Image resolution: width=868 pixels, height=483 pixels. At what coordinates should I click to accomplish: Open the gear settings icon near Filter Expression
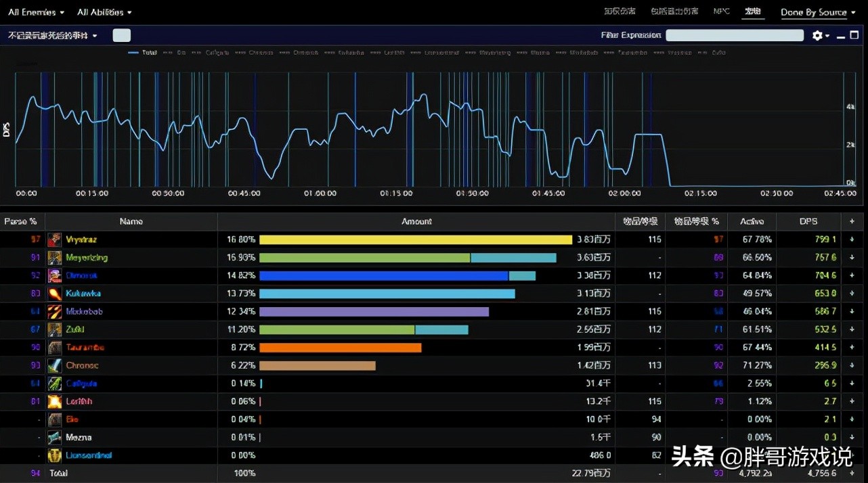(x=818, y=35)
